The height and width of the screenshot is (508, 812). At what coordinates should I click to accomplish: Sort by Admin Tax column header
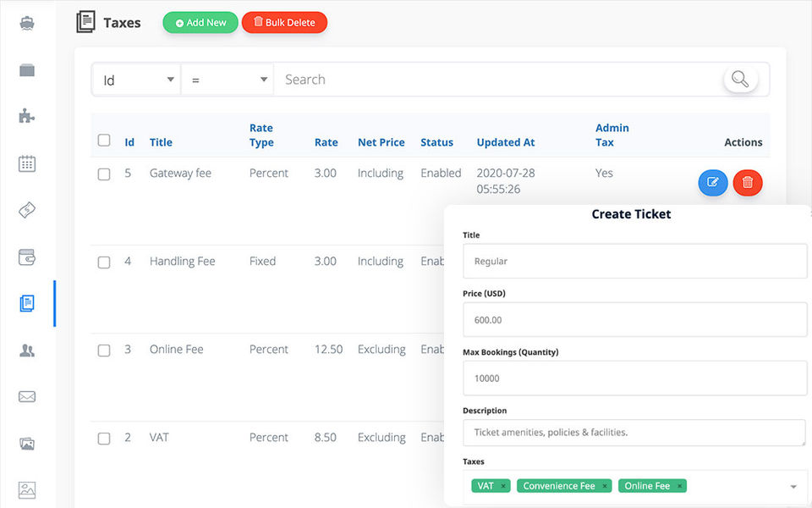612,135
